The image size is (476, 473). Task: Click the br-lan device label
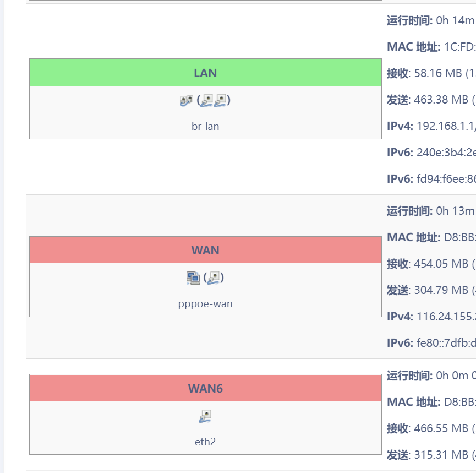(205, 126)
